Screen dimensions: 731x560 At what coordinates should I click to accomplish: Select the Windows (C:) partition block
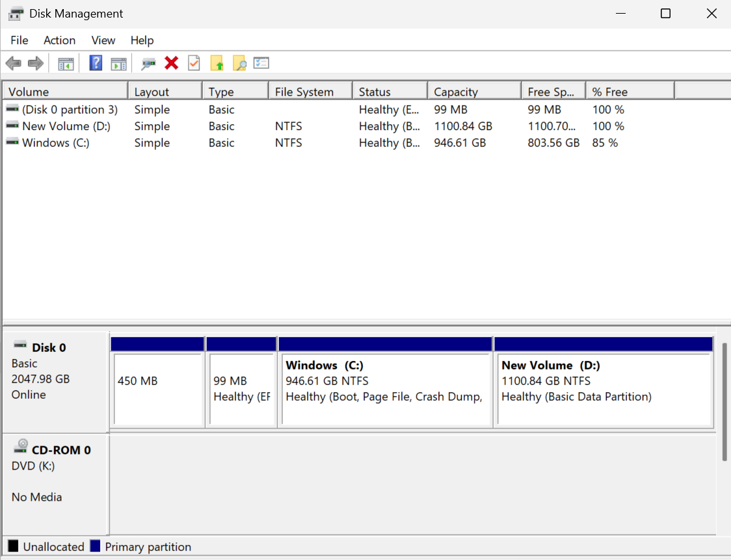point(385,382)
